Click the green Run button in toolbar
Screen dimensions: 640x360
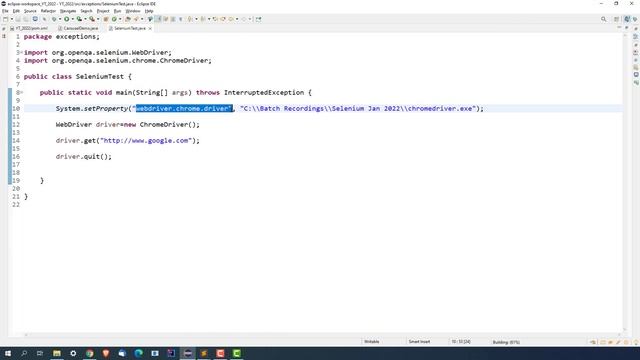[x=67, y=19]
